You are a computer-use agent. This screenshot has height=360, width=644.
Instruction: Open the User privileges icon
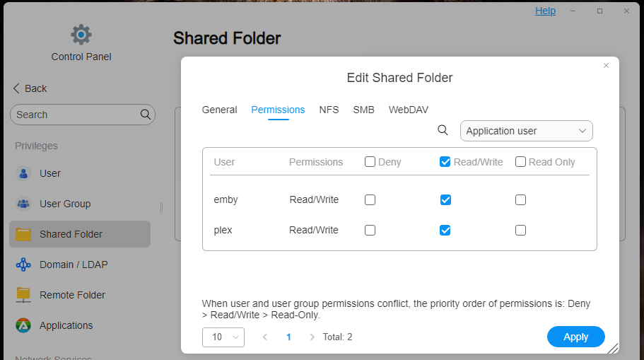(23, 173)
